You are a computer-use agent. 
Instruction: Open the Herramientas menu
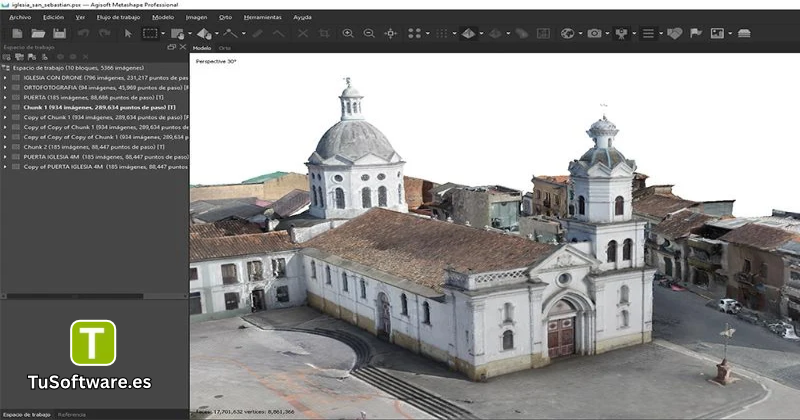[x=263, y=17]
